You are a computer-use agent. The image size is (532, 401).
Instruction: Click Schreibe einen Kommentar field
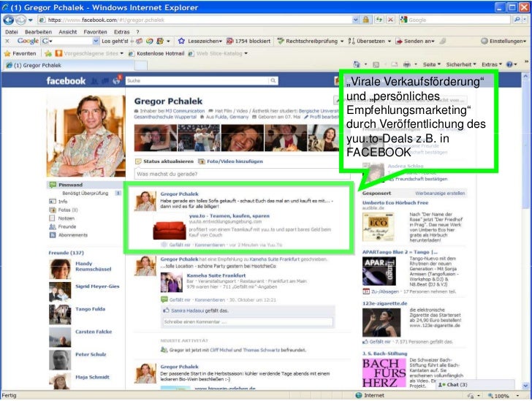248,321
